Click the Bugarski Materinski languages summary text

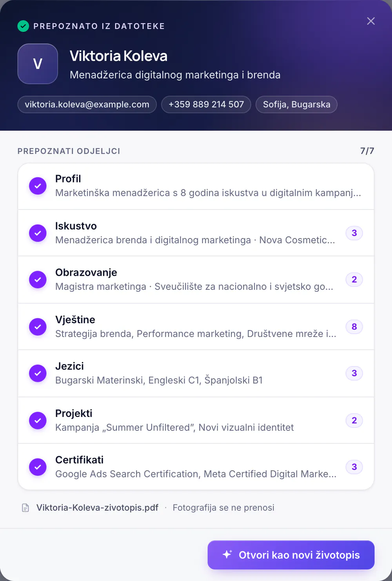pos(159,381)
